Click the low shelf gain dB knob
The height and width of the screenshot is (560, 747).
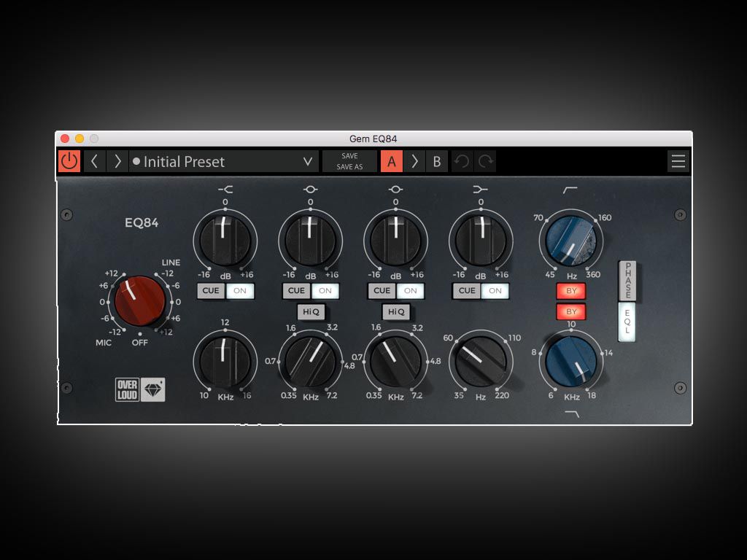pyautogui.click(x=481, y=239)
